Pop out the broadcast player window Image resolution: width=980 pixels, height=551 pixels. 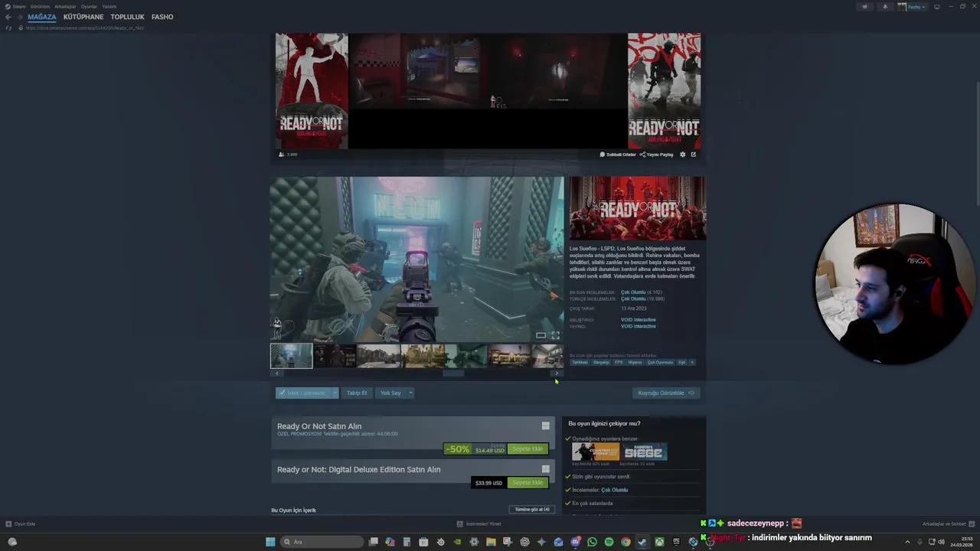coord(694,155)
